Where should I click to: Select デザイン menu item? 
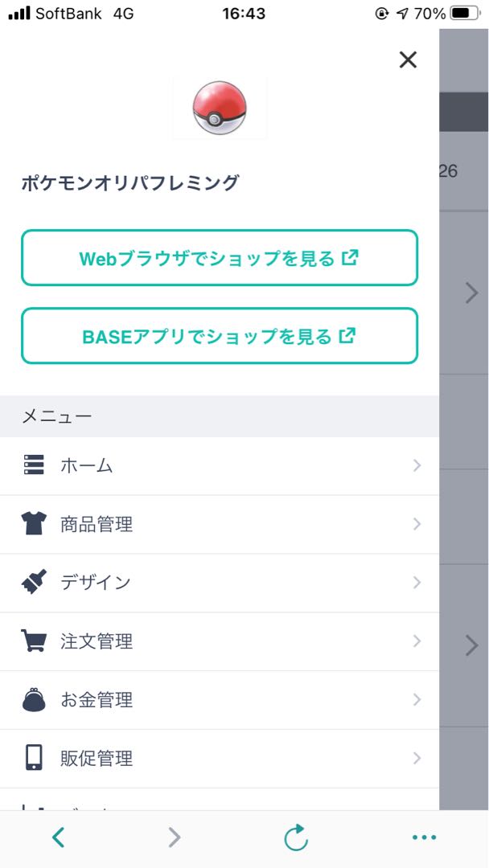pyautogui.click(x=96, y=583)
